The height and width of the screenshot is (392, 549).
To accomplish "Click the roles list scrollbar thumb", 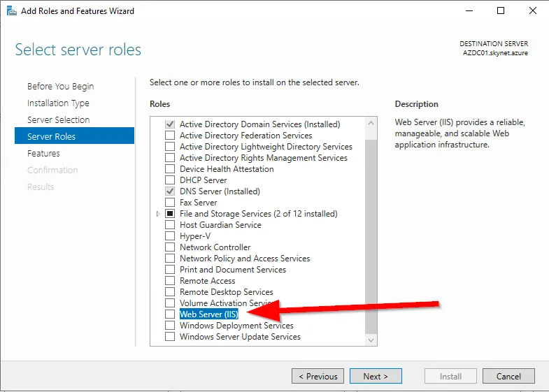I will (x=371, y=237).
